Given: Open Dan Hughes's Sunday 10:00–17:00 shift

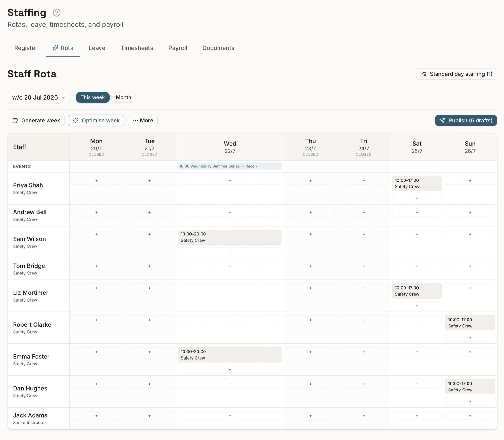Looking at the screenshot, I should [470, 387].
